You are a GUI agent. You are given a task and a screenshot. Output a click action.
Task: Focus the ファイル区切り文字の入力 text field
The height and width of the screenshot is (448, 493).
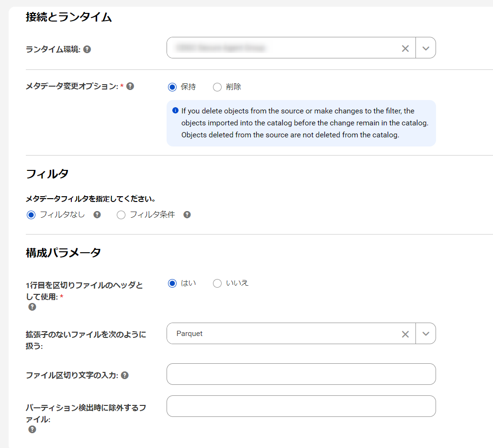point(301,374)
